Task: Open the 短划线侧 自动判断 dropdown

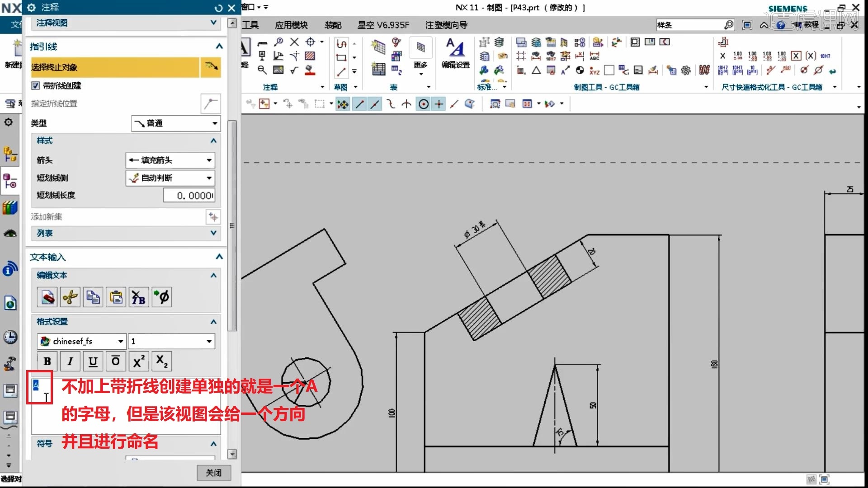Action: point(170,178)
